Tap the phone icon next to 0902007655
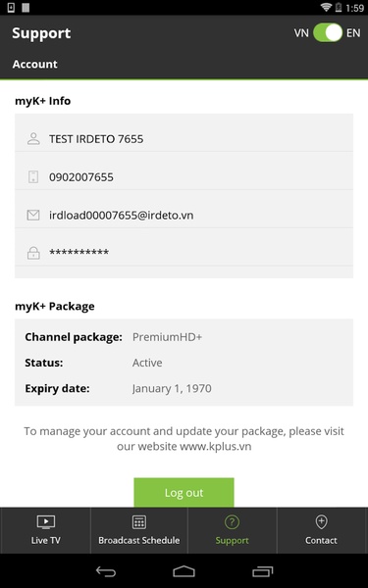 pyautogui.click(x=33, y=176)
